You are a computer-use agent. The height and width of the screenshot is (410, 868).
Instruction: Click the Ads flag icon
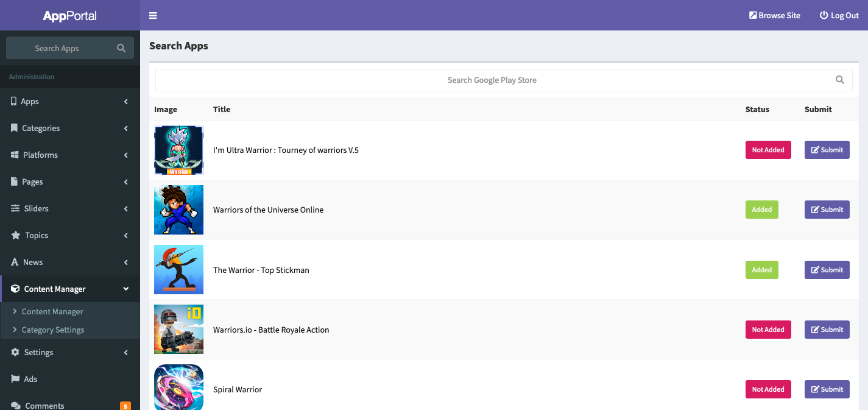[15, 379]
